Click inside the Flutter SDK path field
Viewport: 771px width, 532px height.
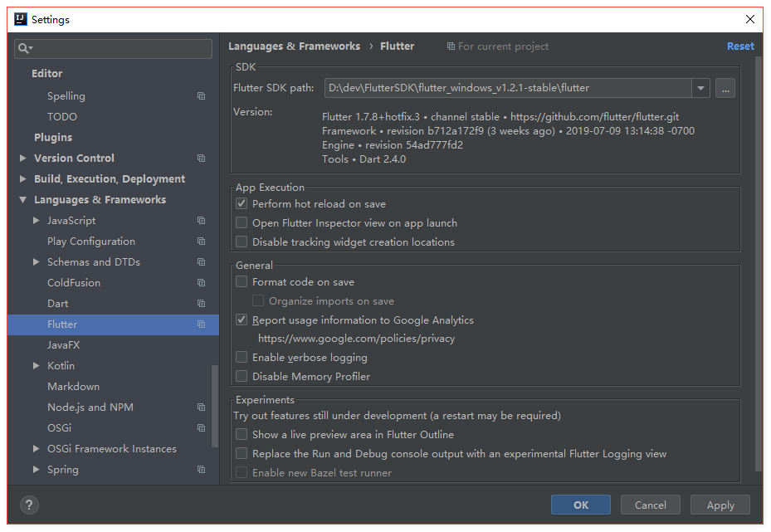tap(508, 88)
